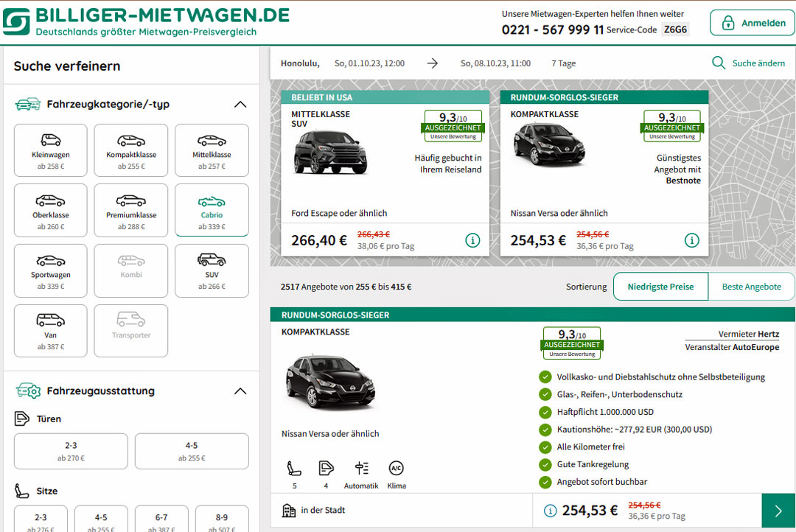Click the Alle Kilometer frei feature
Screen dimensions: 796x532
[591, 447]
